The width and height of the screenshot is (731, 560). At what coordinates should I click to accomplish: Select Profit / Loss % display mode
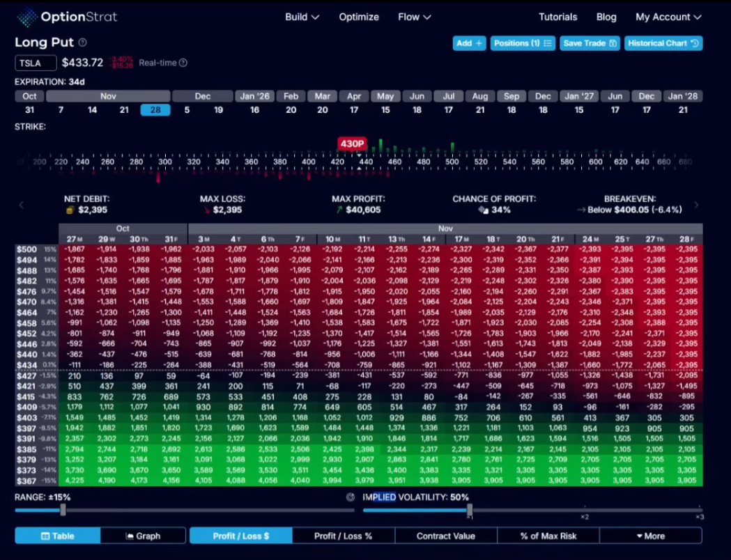coord(343,536)
